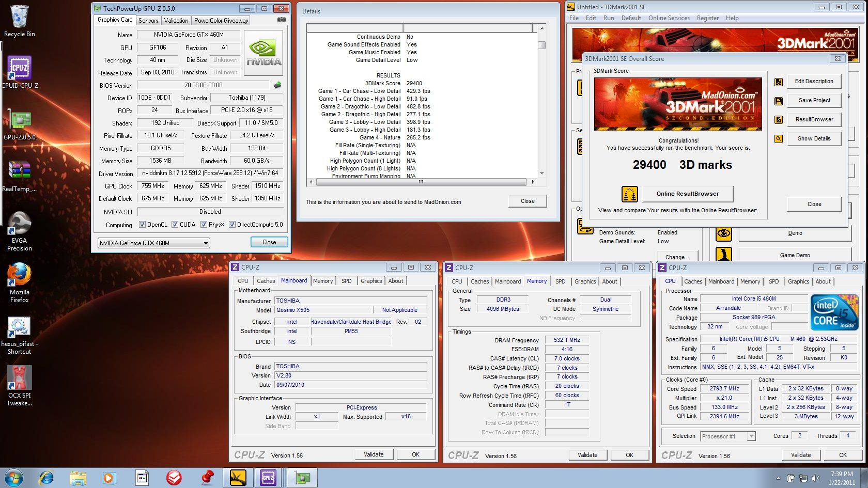Click the GPU-Z screenshot camera icon
The height and width of the screenshot is (488, 868).
click(281, 20)
